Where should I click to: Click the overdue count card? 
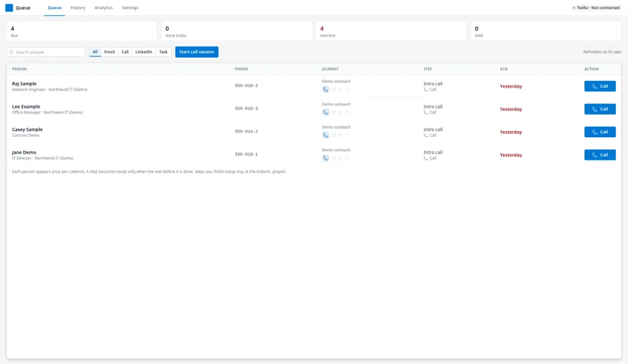[391, 31]
